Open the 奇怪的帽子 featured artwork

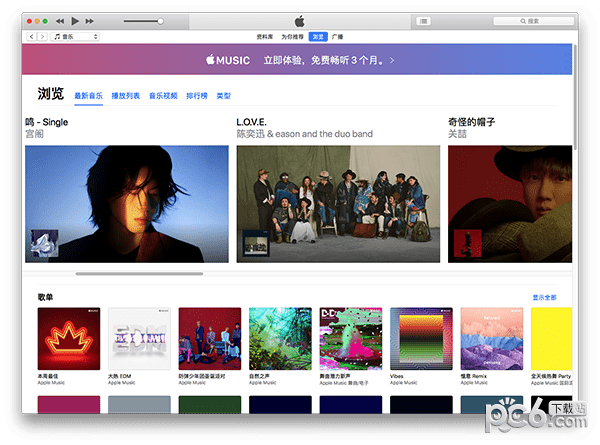coord(510,204)
